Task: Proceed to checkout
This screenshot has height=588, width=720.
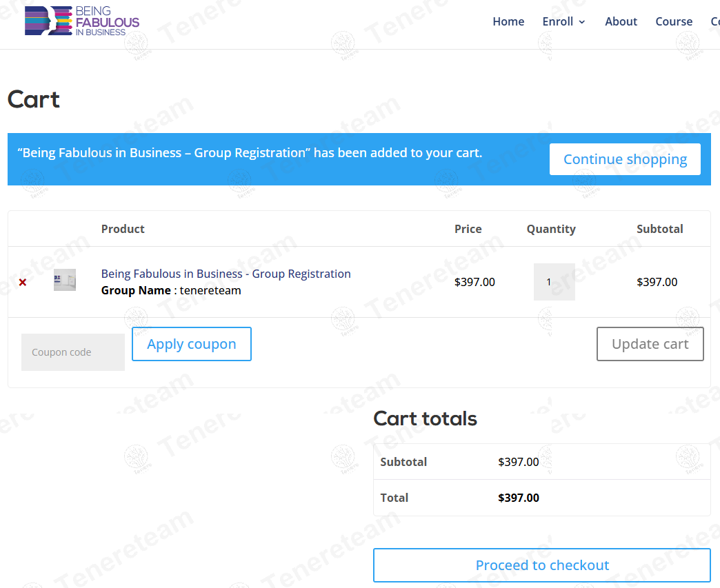Action: [542, 565]
